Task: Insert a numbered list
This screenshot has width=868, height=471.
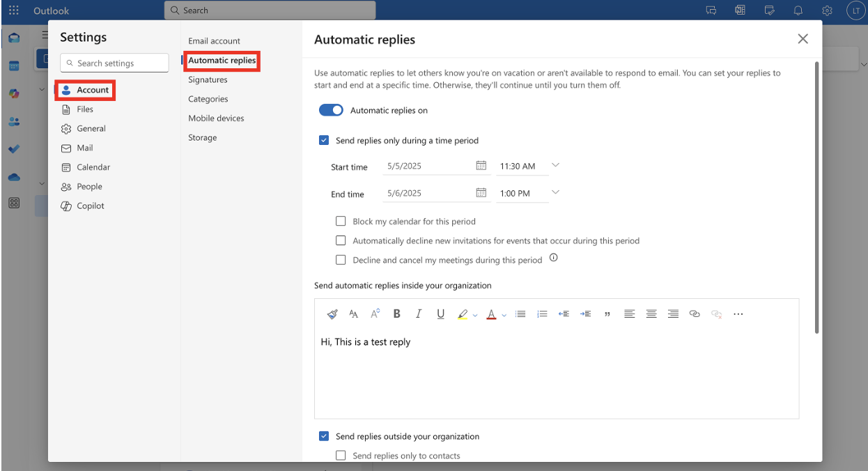Action: pyautogui.click(x=542, y=314)
